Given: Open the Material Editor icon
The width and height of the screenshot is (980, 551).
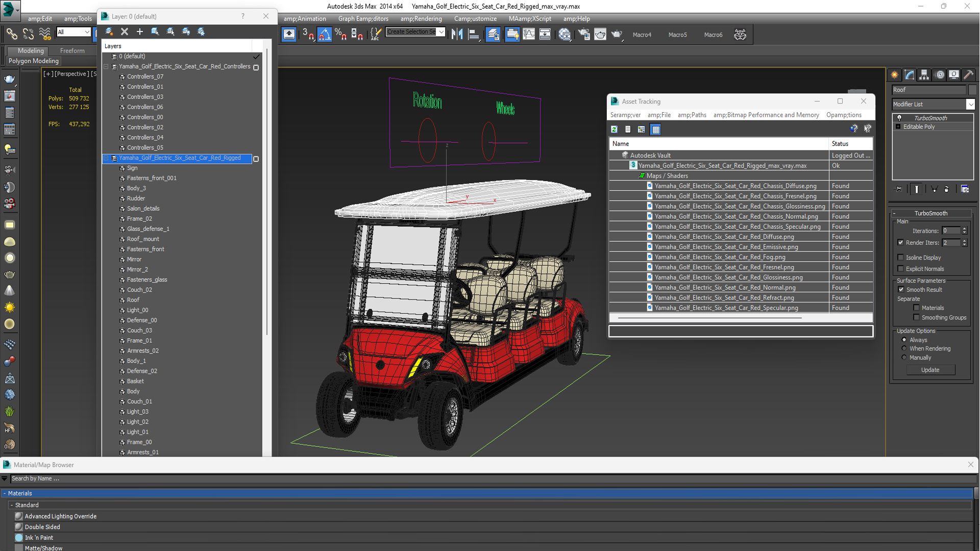Looking at the screenshot, I should (x=565, y=35).
